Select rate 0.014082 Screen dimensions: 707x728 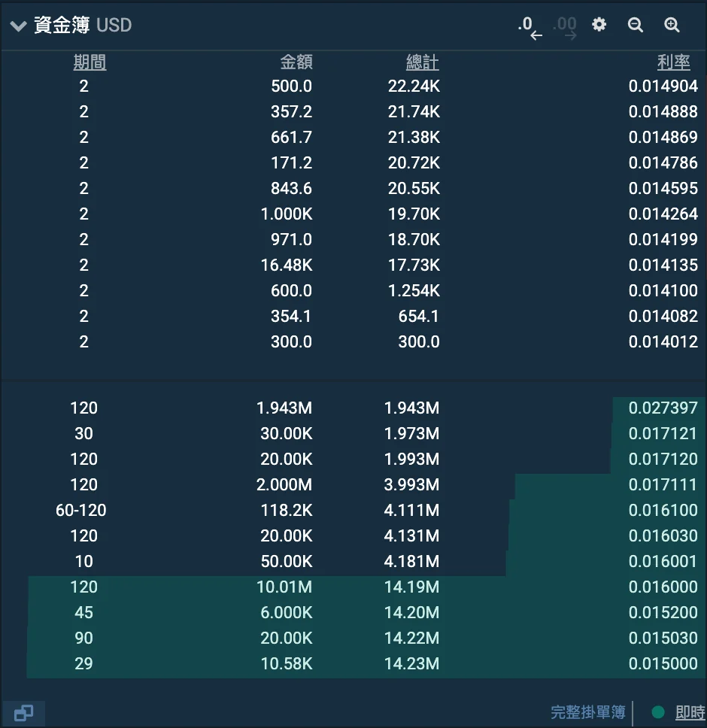click(x=663, y=316)
